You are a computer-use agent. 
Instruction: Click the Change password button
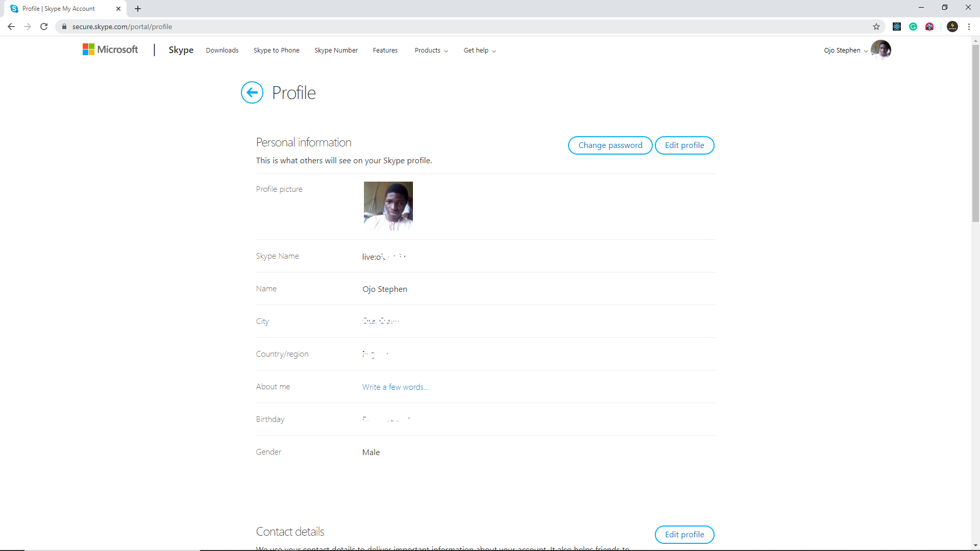coord(610,145)
